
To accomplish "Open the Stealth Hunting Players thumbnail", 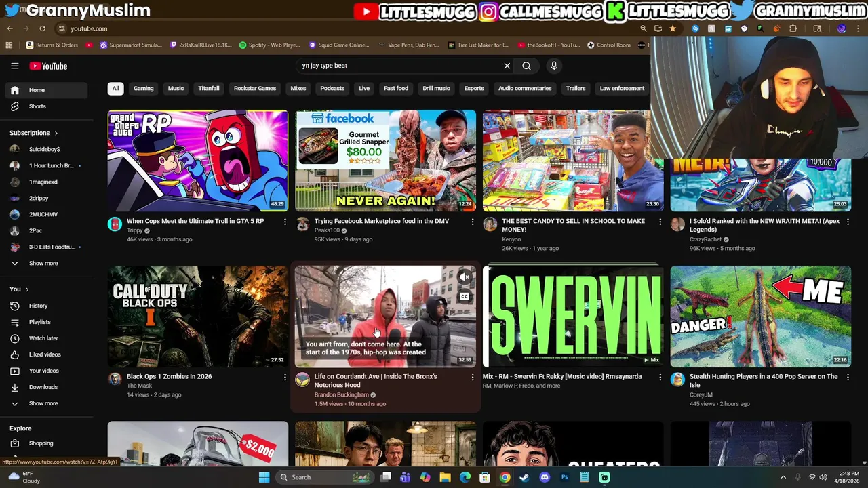I will pos(760,317).
